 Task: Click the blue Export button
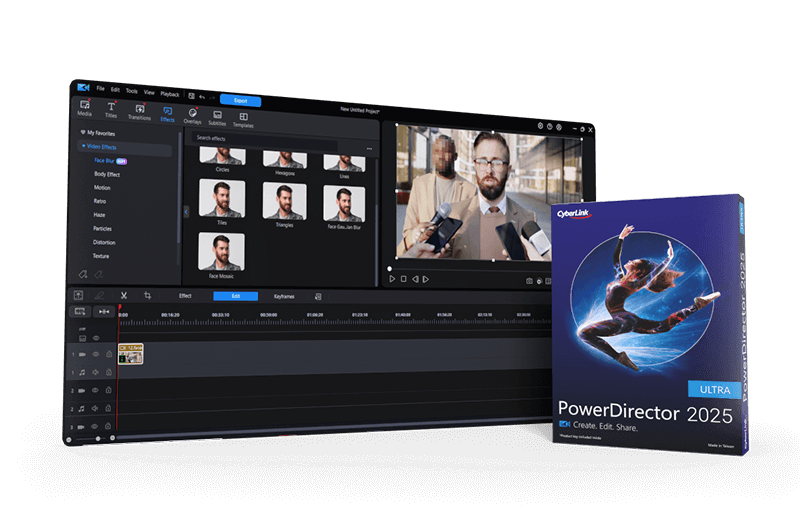click(240, 101)
